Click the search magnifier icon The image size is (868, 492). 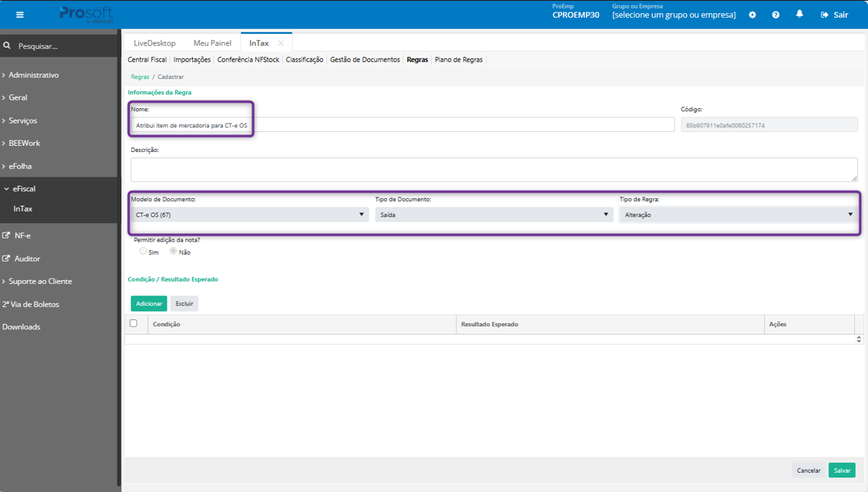[7, 45]
